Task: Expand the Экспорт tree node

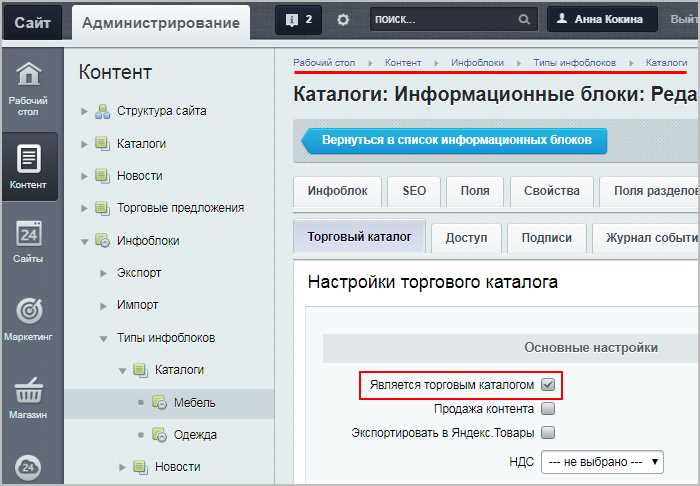Action: 103,273
